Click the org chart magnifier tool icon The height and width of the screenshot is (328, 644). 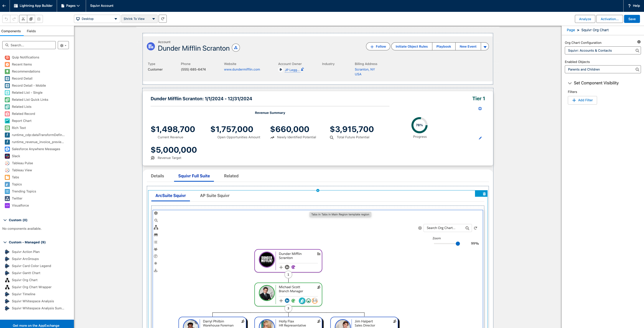pyautogui.click(x=156, y=220)
